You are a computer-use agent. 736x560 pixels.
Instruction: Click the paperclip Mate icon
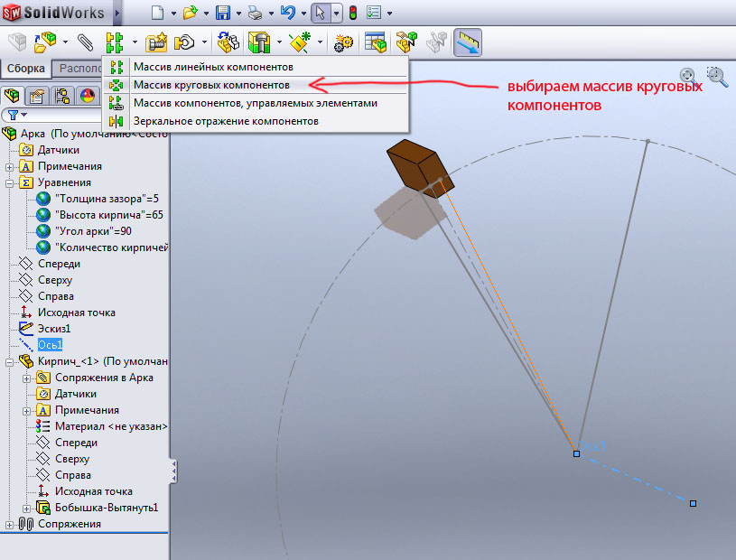pos(86,42)
